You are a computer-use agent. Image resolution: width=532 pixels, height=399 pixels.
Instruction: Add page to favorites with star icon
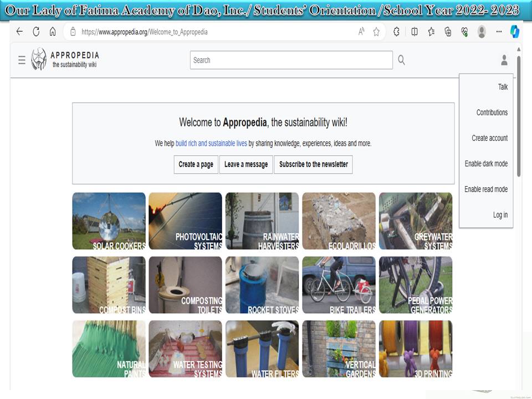pos(376,32)
